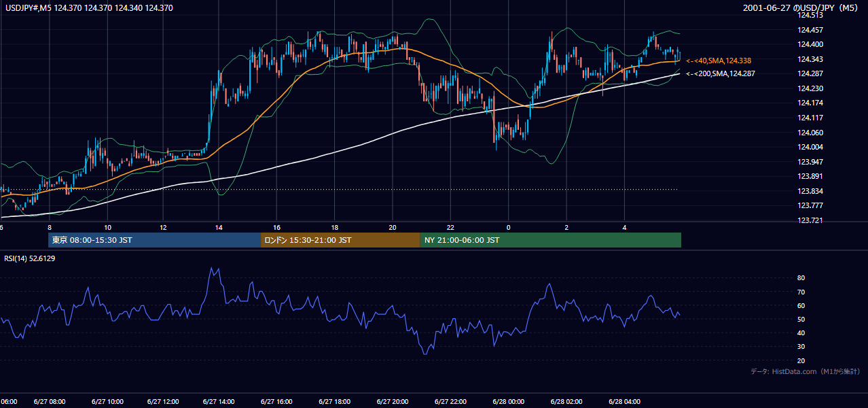Click hour marker 22 below price chart
This screenshot has width=868, height=408.
450,227
